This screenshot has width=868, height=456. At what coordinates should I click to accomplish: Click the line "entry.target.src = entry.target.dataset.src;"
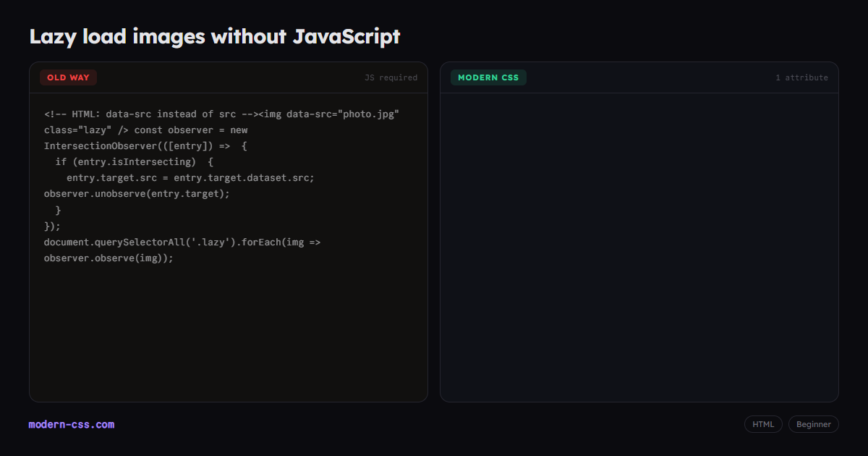tap(190, 177)
